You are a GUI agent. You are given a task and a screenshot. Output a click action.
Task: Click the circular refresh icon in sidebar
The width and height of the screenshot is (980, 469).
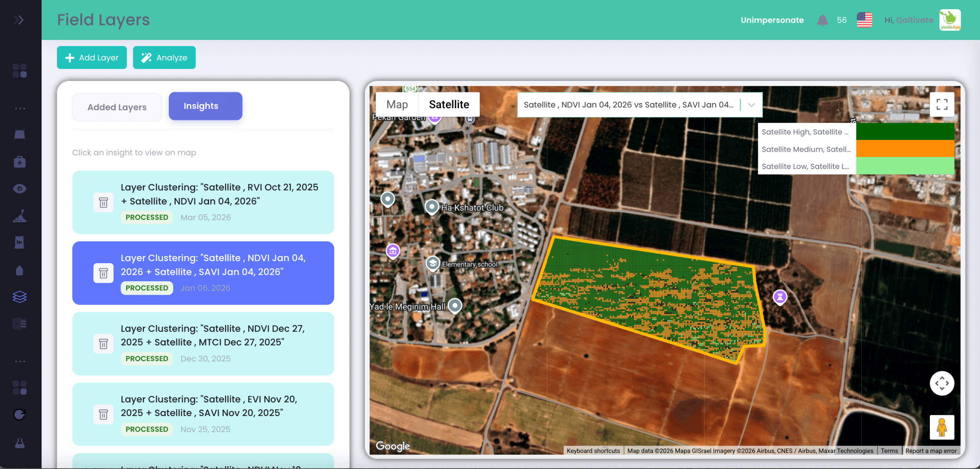[20, 414]
